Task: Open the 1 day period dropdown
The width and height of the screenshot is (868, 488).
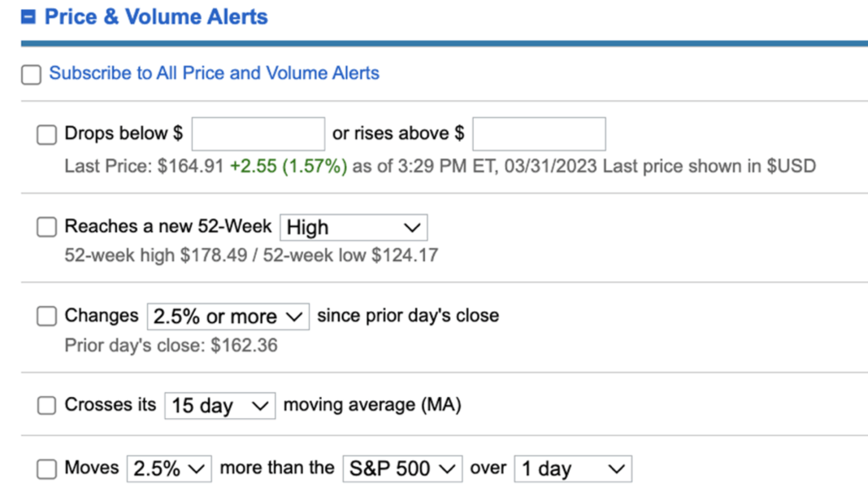Action: (x=572, y=469)
